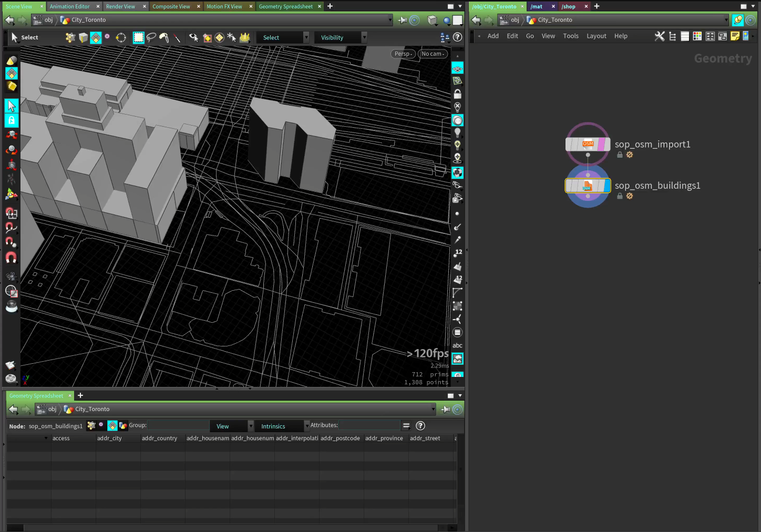Click the color palette icon in network toolbar
The width and height of the screenshot is (761, 532).
click(697, 36)
